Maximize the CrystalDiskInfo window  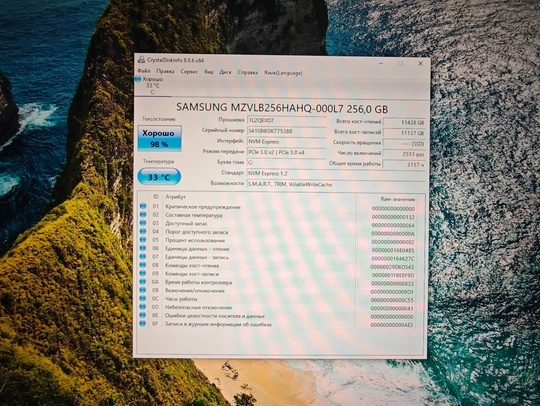click(401, 63)
